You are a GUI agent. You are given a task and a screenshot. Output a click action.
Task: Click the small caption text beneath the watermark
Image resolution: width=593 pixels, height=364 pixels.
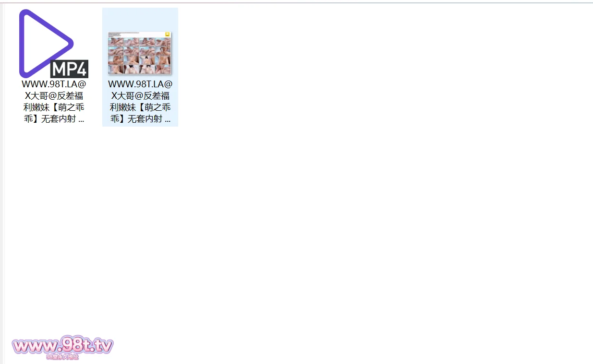pyautogui.click(x=62, y=357)
